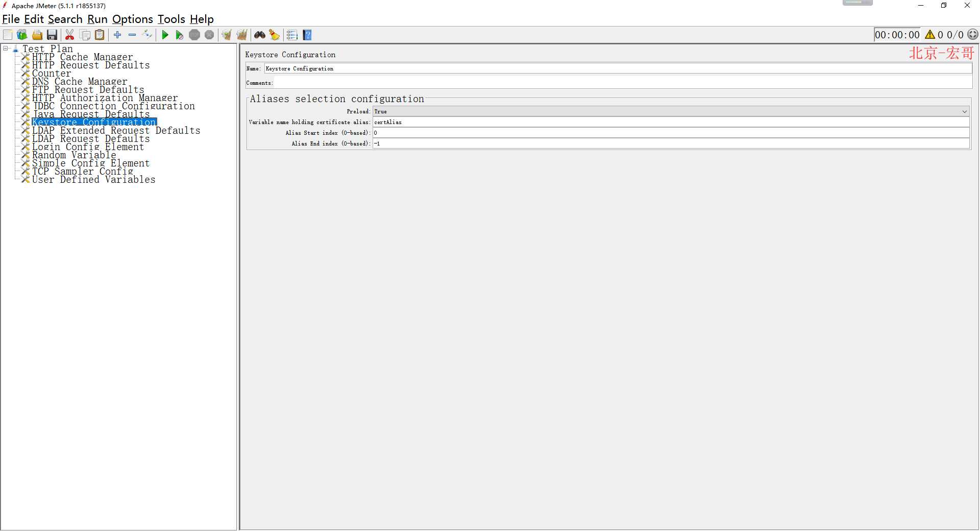
Task: Select TCP Sampler Config element
Action: [x=82, y=171]
